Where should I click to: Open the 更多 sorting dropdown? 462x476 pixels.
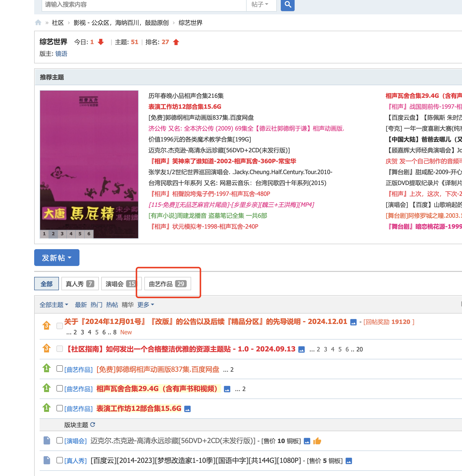[x=145, y=305]
